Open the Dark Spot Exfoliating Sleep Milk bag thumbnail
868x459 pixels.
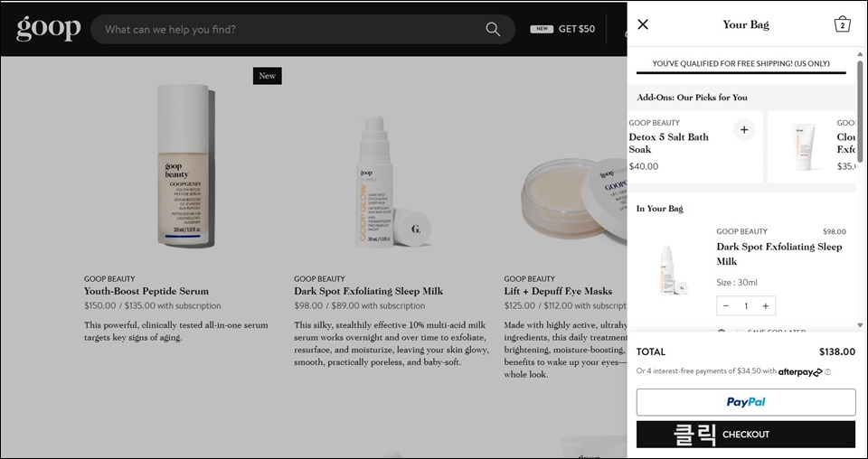click(674, 270)
